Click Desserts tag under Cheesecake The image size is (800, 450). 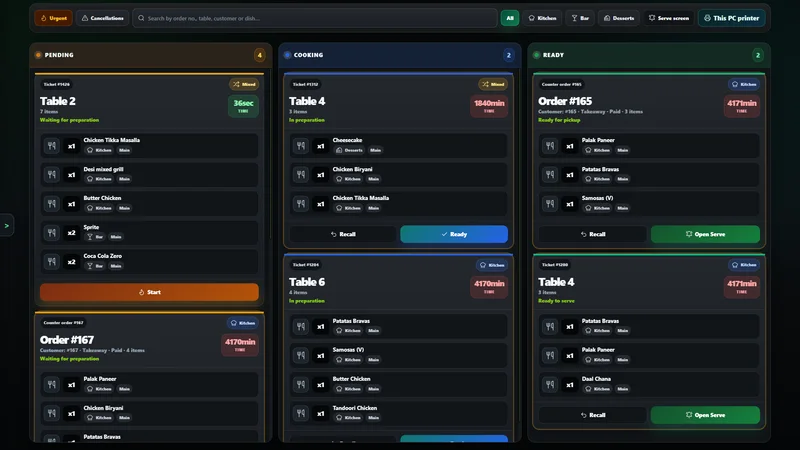349,150
